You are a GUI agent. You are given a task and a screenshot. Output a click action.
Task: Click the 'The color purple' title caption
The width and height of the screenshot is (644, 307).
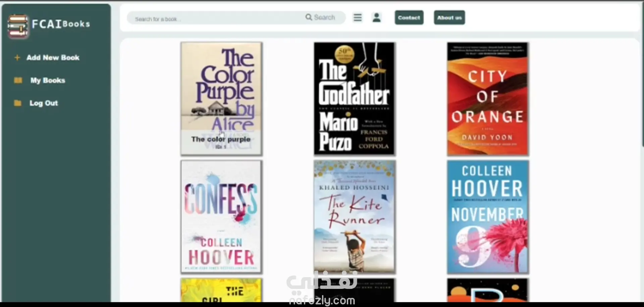(x=221, y=139)
